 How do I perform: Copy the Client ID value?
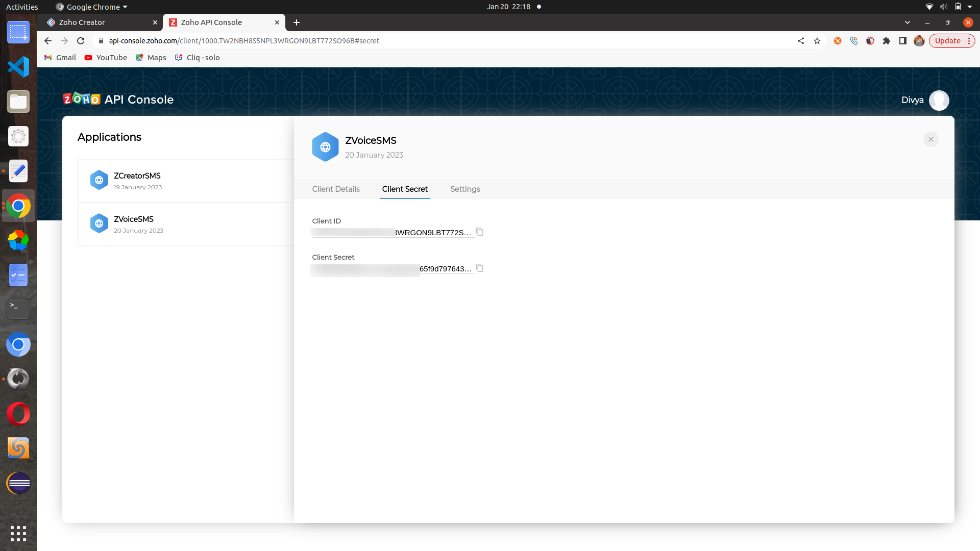pyautogui.click(x=480, y=232)
